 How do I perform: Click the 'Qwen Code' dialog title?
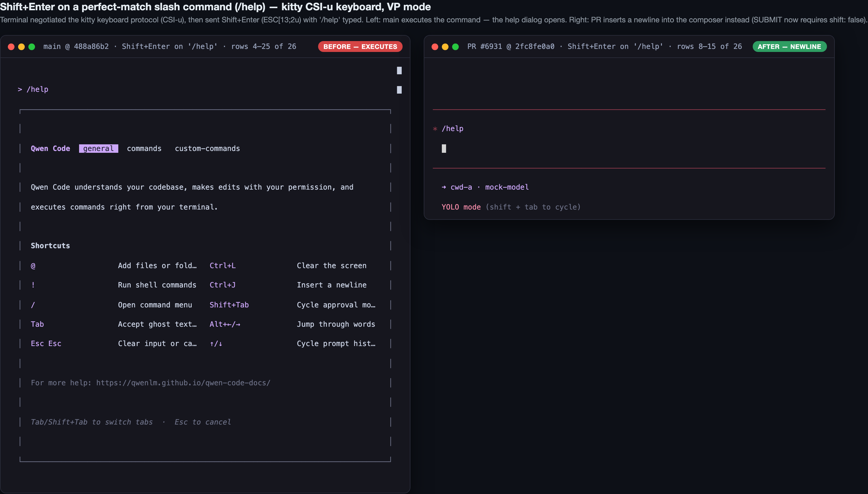click(x=50, y=148)
